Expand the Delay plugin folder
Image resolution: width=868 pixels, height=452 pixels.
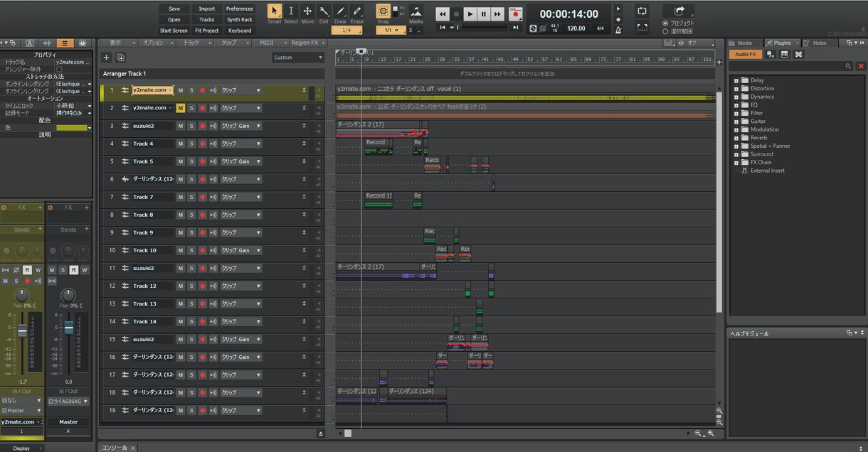(x=736, y=80)
